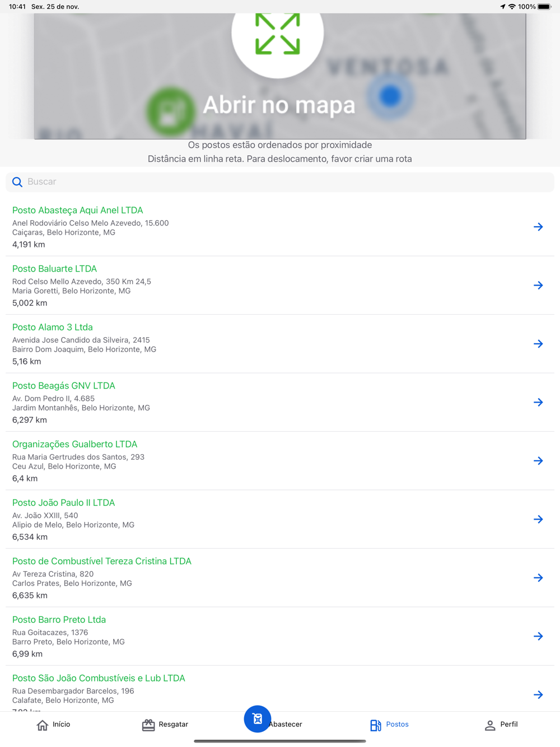Click 'Jardim Montanhês, Belo Horizonte, MG' text
Viewport: 560px width, 747px height.
(81, 408)
